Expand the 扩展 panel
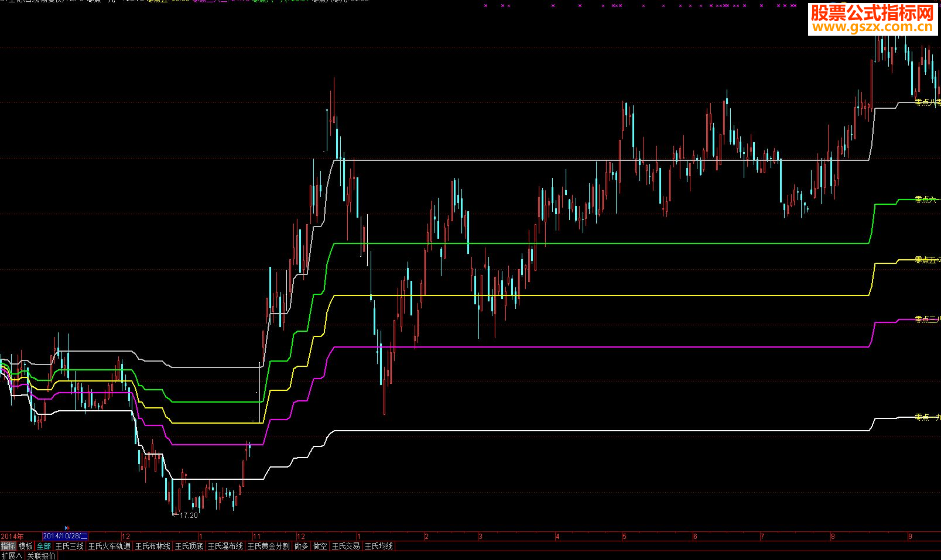Image resolution: width=941 pixels, height=560 pixels. [x=12, y=556]
